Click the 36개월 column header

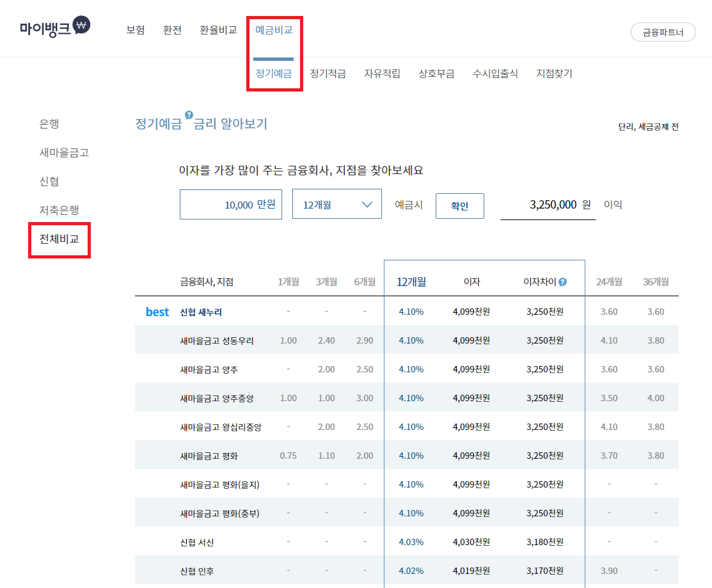click(x=656, y=282)
